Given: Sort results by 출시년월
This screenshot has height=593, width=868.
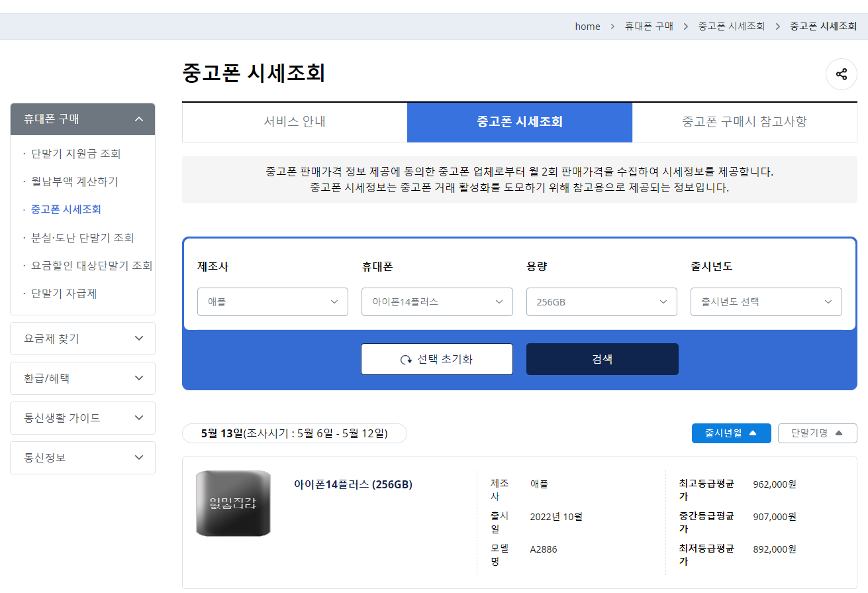Looking at the screenshot, I should 732,433.
